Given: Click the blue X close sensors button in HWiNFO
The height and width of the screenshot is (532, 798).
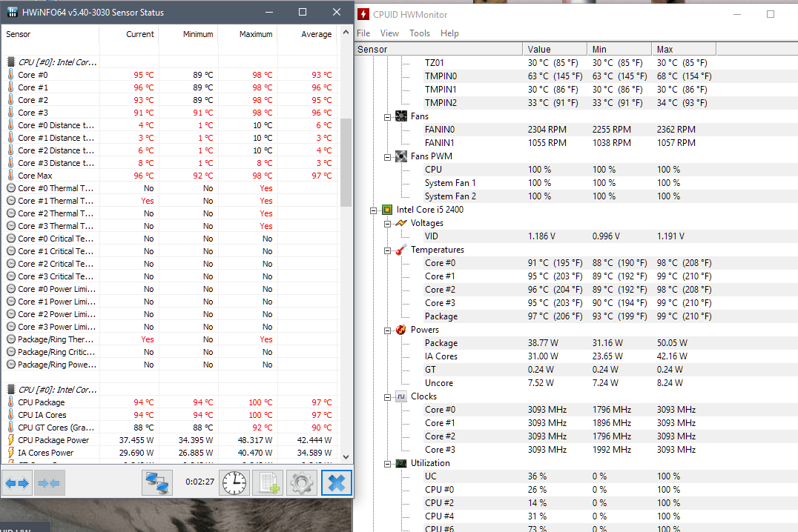Looking at the screenshot, I should coord(337,482).
